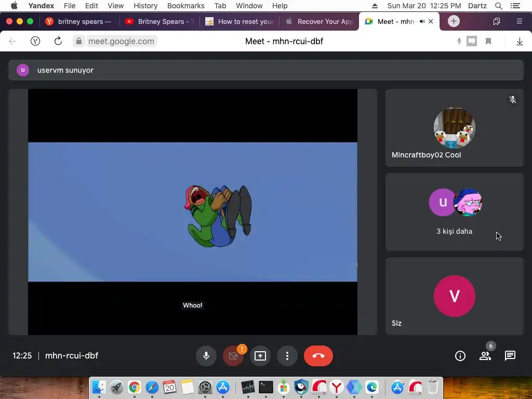Open Puffin browser from the Dock
Viewport: 532px width, 399px height.
[301, 387]
